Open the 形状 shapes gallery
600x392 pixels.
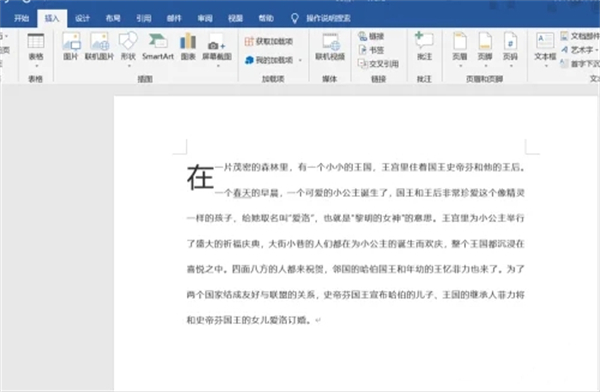128,47
